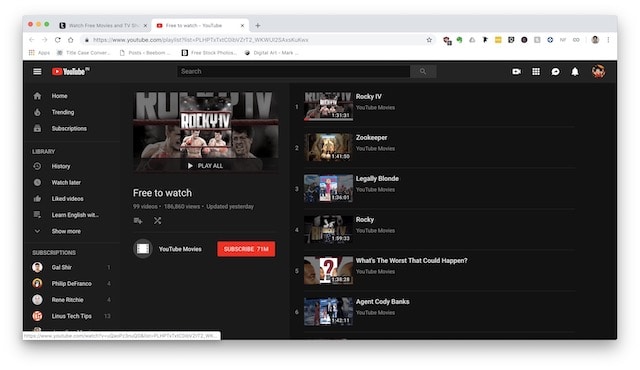640x370 pixels.
Task: Click into the YouTube search field
Action: tap(293, 71)
